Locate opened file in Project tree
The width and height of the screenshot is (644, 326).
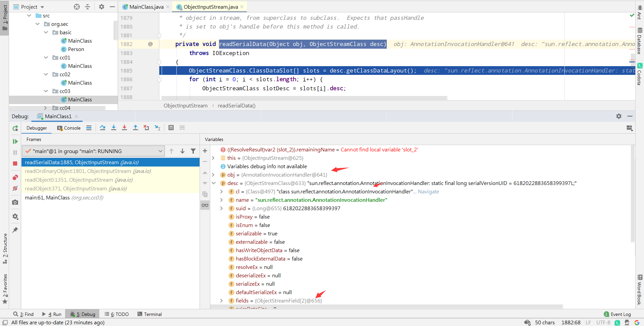77,7
